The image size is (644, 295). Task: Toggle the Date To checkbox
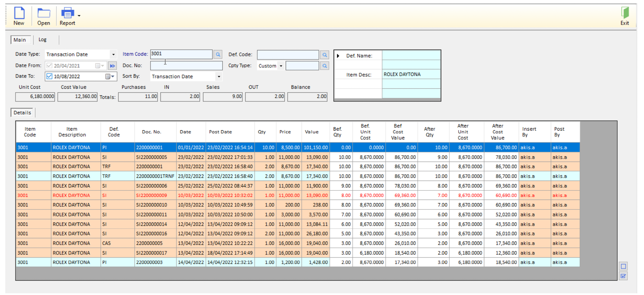49,76
